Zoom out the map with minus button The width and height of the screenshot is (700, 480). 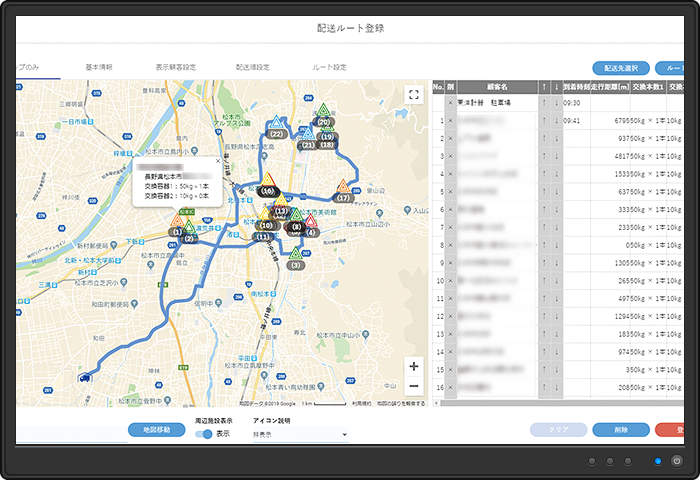(414, 386)
